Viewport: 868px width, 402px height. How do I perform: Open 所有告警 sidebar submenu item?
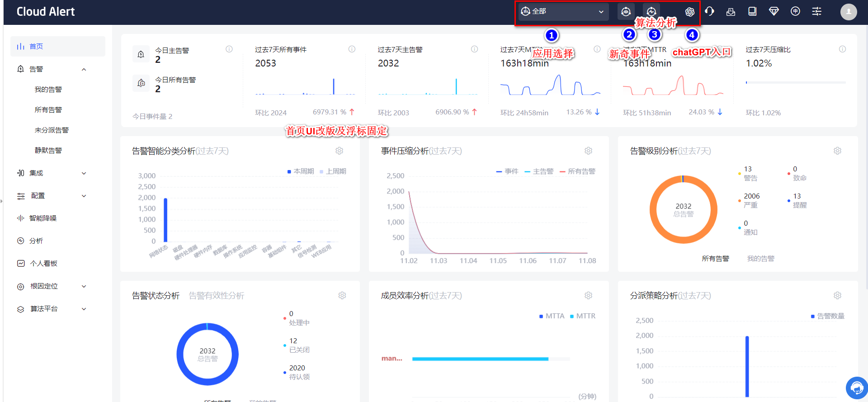(48, 110)
